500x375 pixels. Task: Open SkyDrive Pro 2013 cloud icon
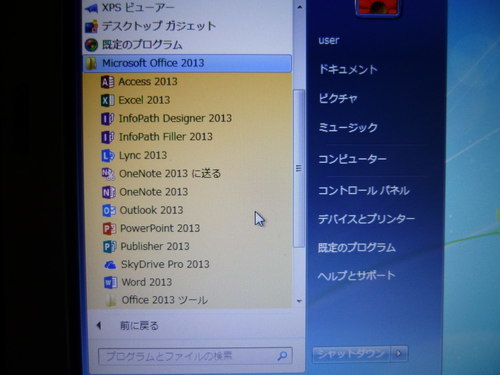pyautogui.click(x=110, y=265)
